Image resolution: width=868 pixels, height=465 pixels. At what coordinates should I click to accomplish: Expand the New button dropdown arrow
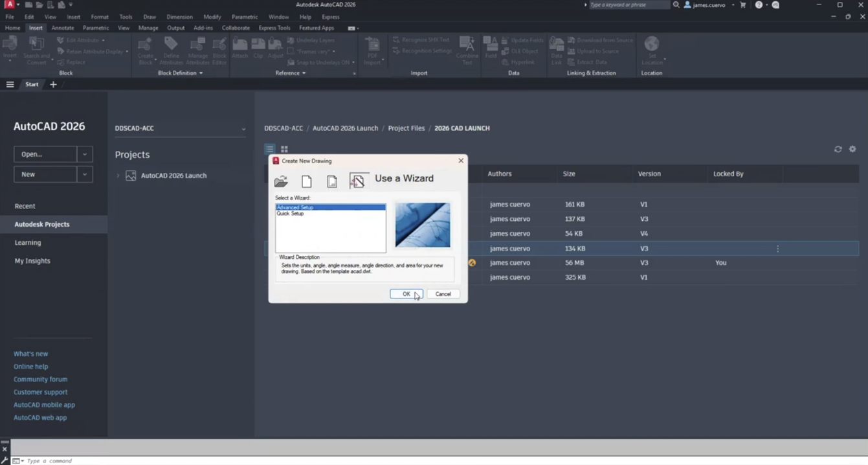[85, 174]
